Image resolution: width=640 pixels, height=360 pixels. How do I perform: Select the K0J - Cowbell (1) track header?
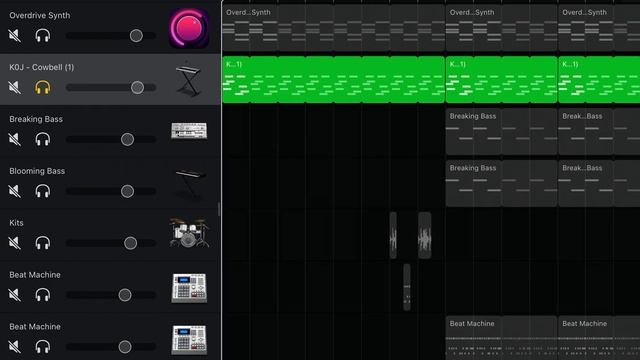(110, 80)
